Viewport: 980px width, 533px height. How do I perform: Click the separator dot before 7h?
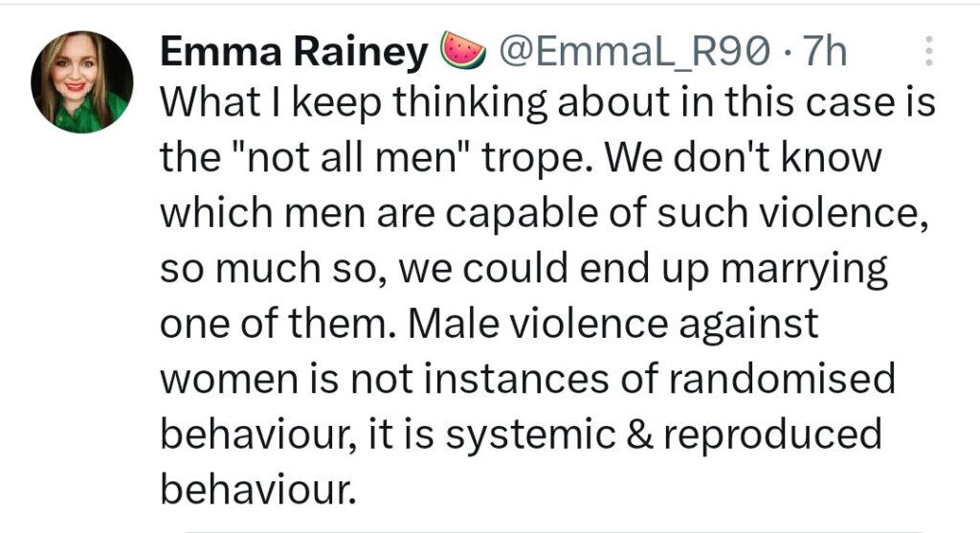pyautogui.click(x=787, y=52)
